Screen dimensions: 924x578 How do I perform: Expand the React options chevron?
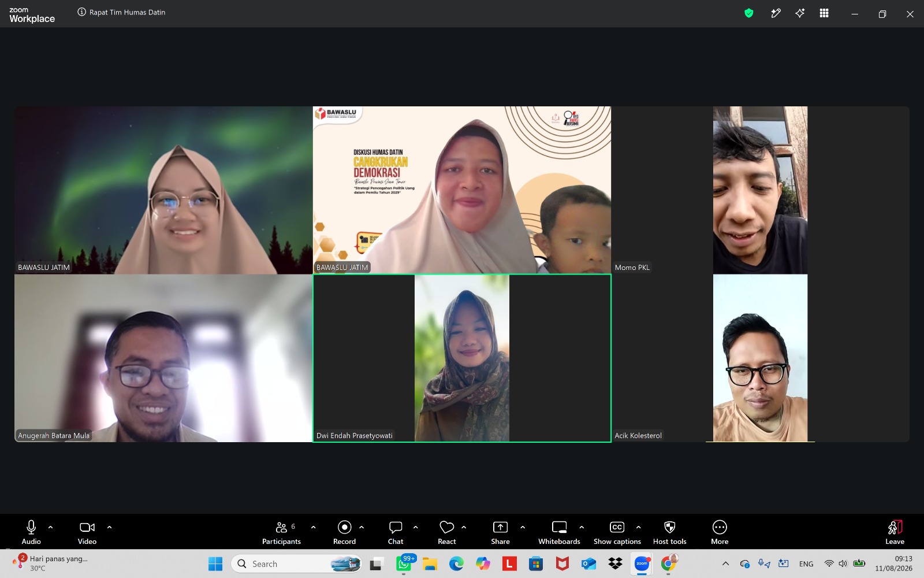coord(464,527)
